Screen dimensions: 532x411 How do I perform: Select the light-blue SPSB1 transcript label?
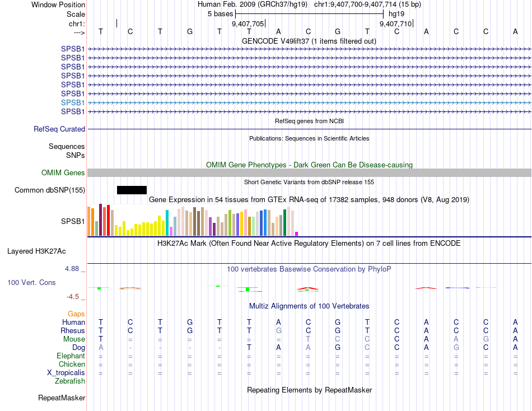(73, 102)
